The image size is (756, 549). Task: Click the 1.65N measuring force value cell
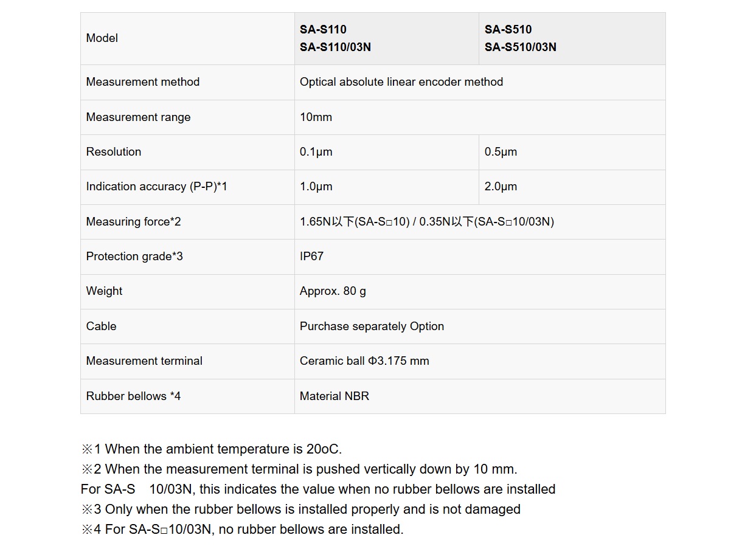[426, 222]
